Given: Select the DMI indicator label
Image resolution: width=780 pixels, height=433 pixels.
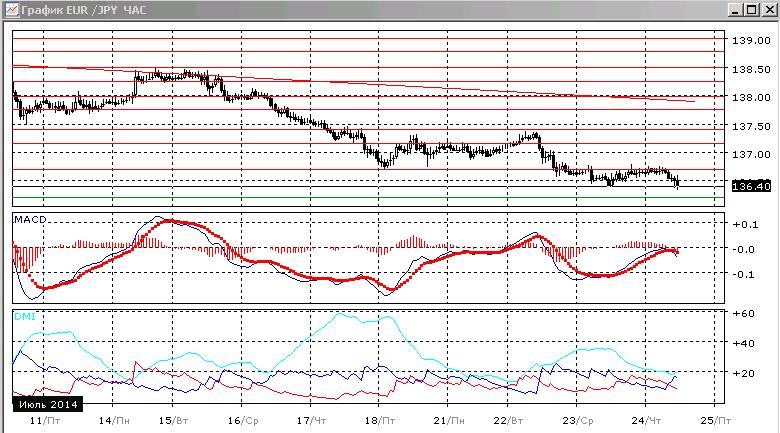Looking at the screenshot, I should (25, 317).
